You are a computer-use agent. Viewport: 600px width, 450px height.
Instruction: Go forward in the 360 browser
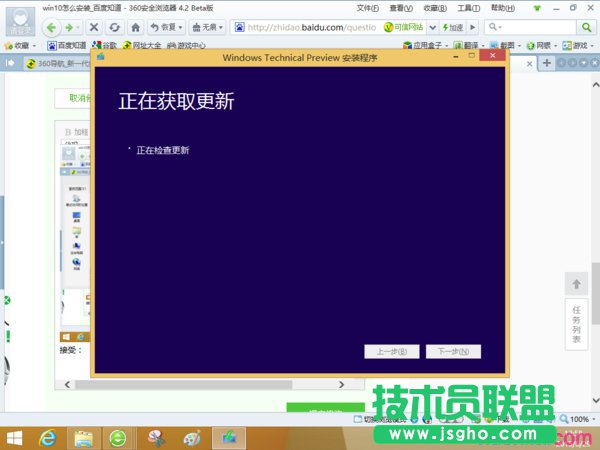click(70, 28)
